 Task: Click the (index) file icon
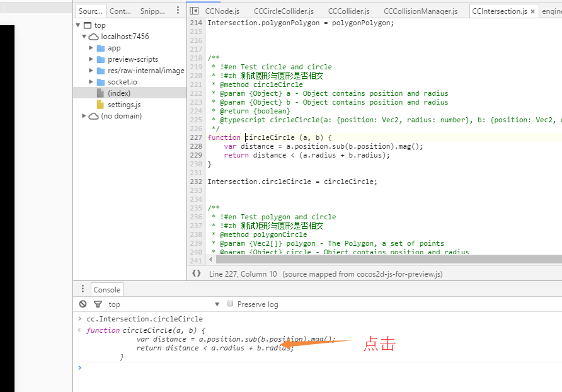pyautogui.click(x=100, y=93)
